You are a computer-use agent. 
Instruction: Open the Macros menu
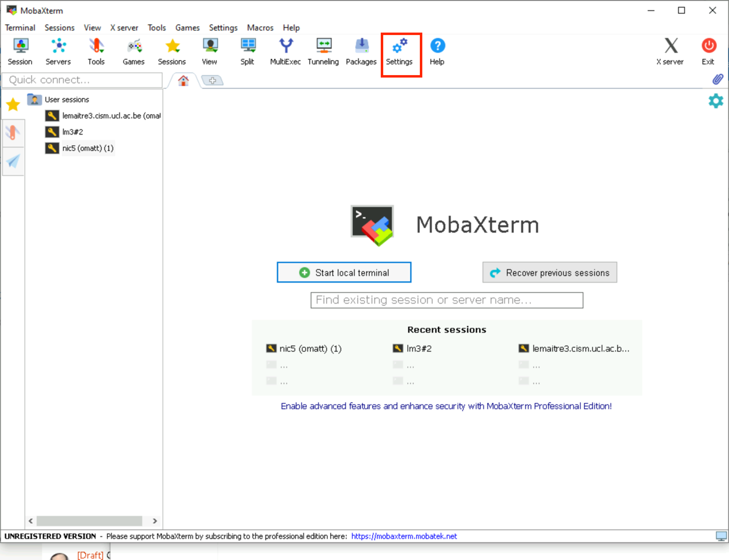(x=260, y=27)
